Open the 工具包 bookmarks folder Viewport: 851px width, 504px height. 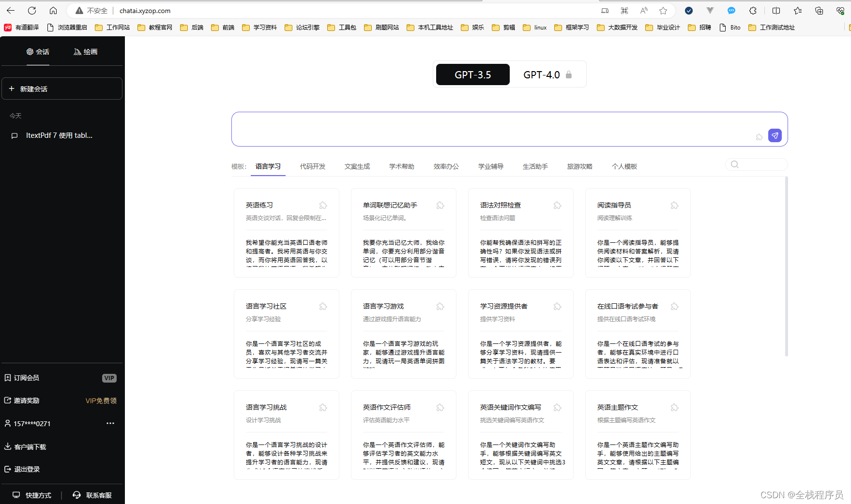[x=342, y=28]
